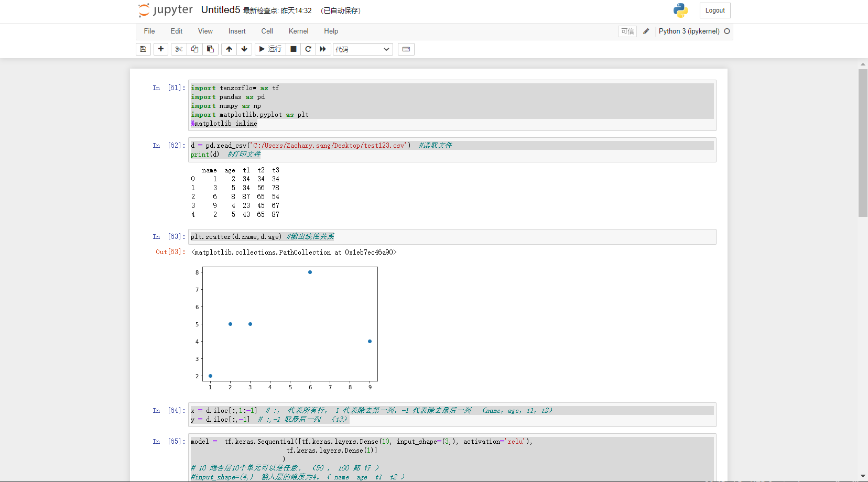Select the In [64] prompt

(169, 411)
